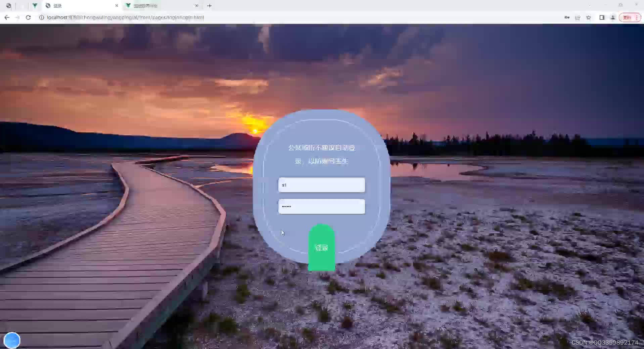Minimize the browser window

click(605, 5)
